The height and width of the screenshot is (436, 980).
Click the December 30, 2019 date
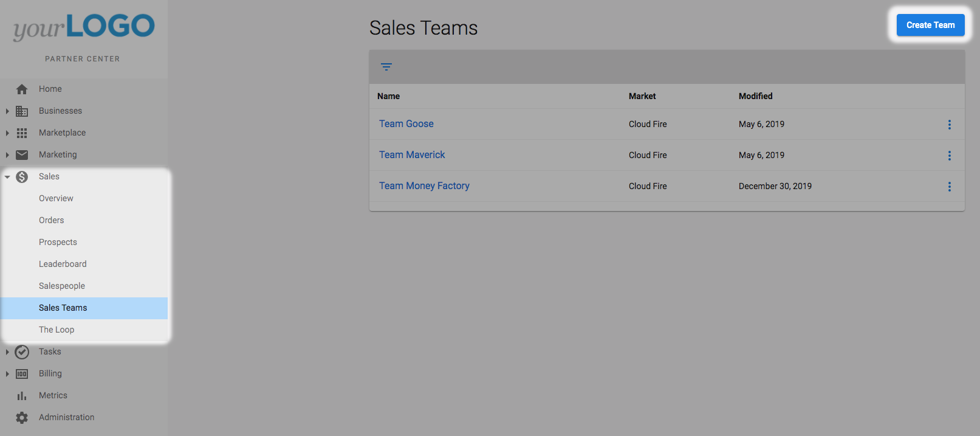(x=775, y=186)
